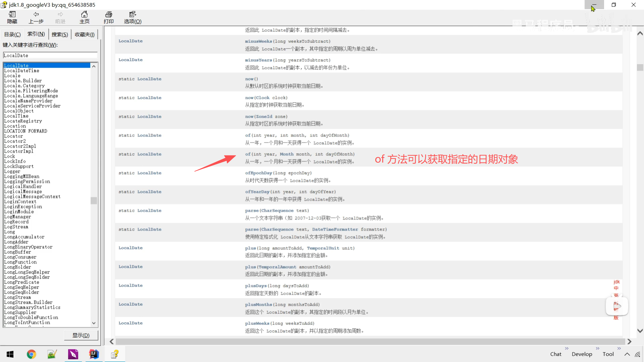Click horizontal scrollbar right arrow

coord(629,341)
